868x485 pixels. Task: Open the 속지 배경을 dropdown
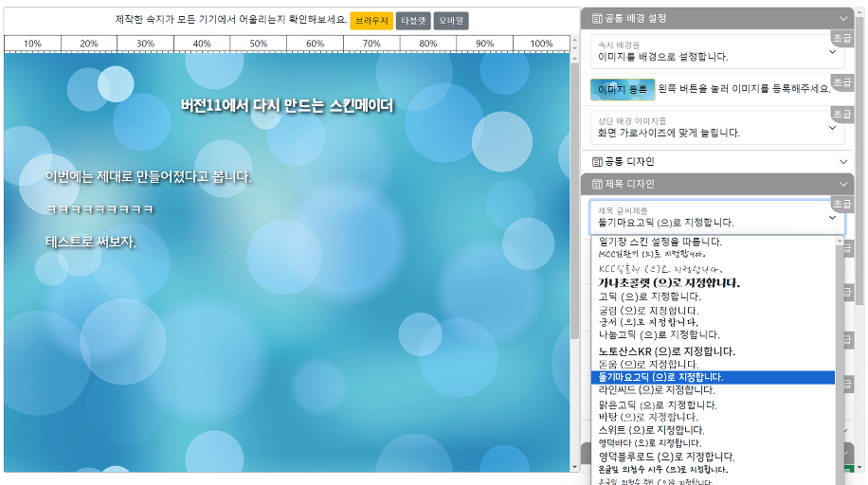[715, 51]
